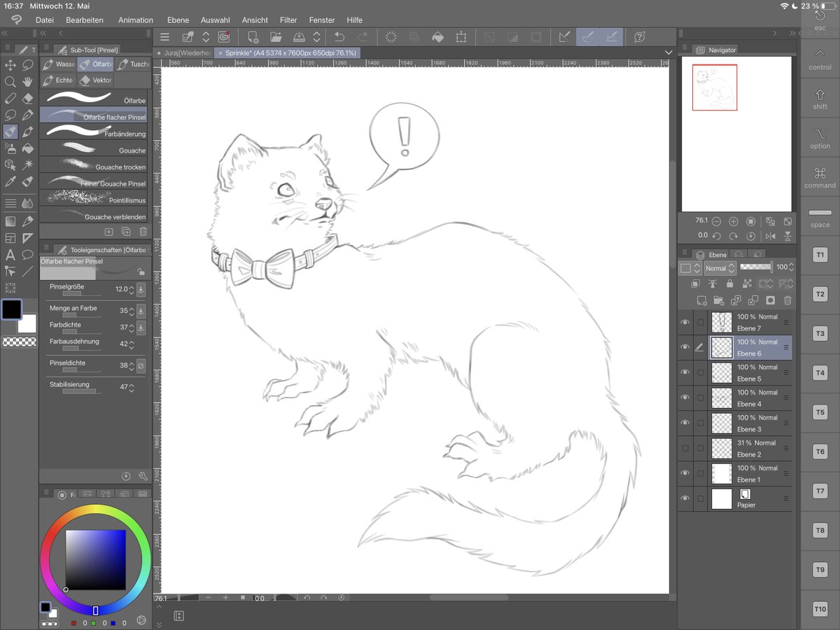
Task: Open the command bar hamburger menu
Action: tap(164, 37)
